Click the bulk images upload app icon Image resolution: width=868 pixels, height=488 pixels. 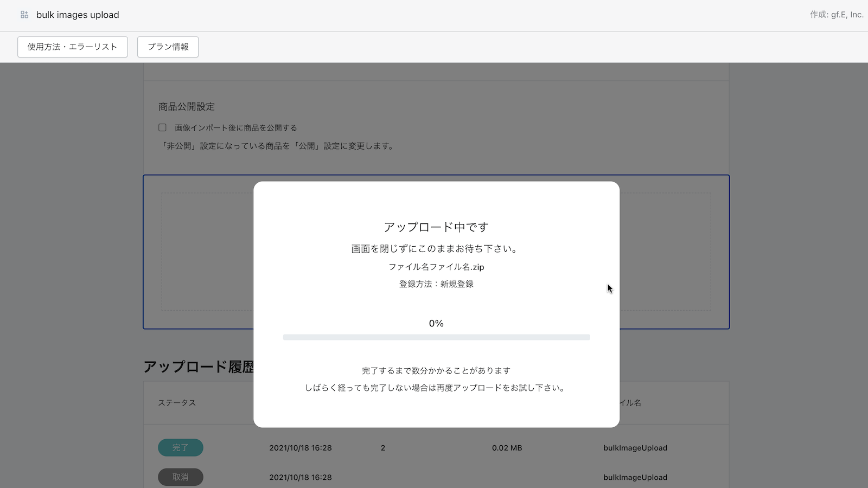pyautogui.click(x=24, y=15)
